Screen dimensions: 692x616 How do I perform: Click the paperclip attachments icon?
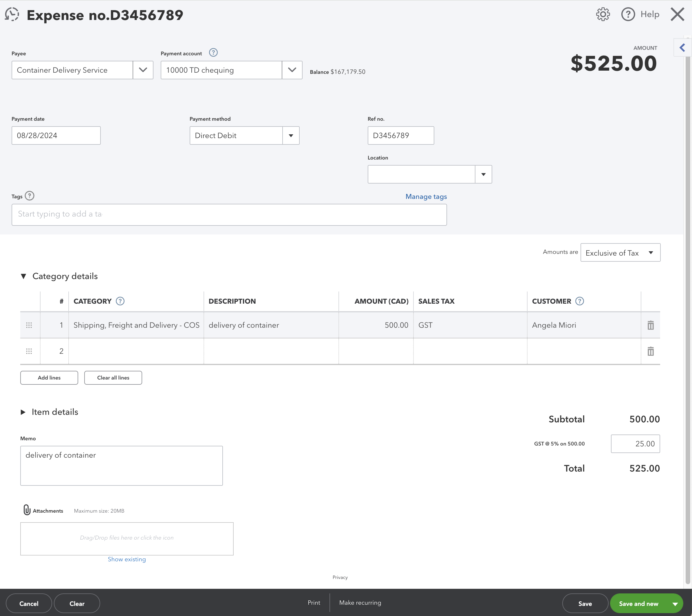point(26,510)
